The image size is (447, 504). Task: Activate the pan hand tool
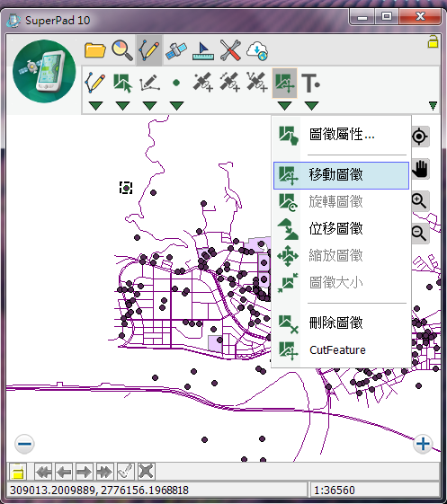(x=420, y=169)
